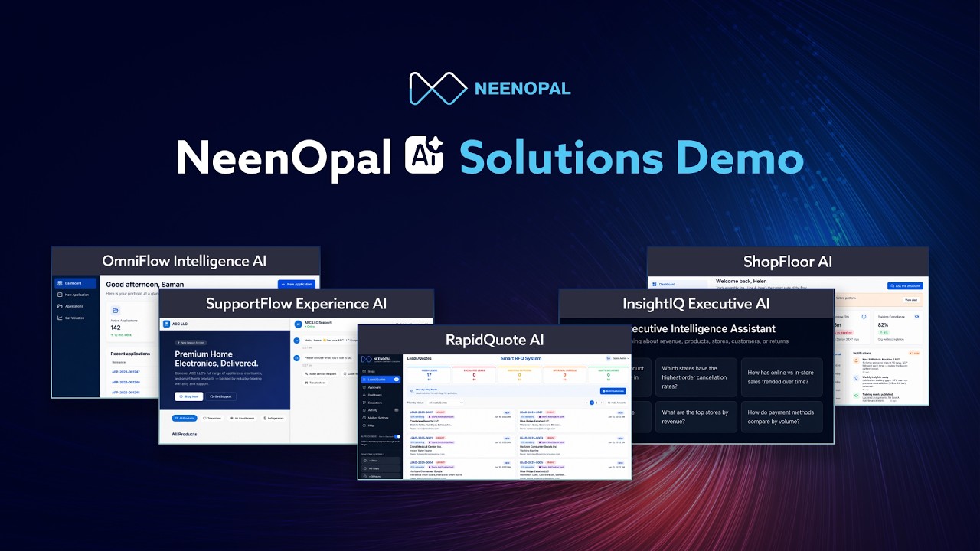Image resolution: width=980 pixels, height=551 pixels.
Task: Select the Air Conditioners category tab
Action: pyautogui.click(x=243, y=418)
